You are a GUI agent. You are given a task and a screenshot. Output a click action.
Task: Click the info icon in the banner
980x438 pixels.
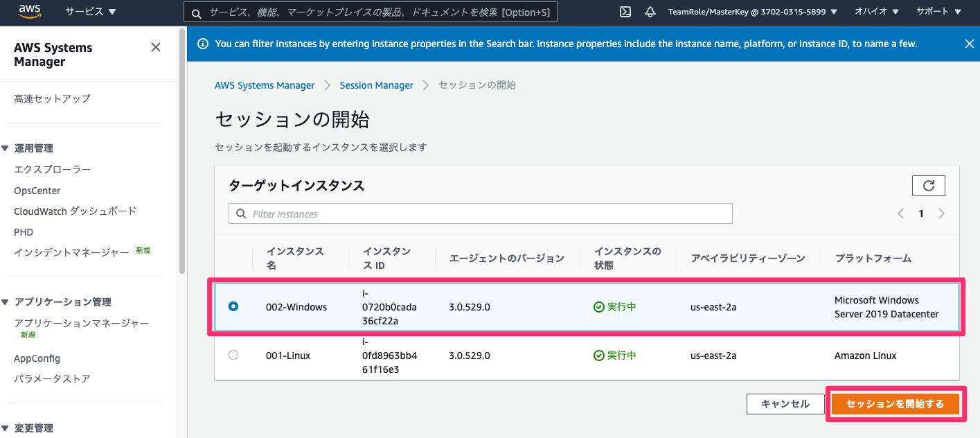point(203,44)
